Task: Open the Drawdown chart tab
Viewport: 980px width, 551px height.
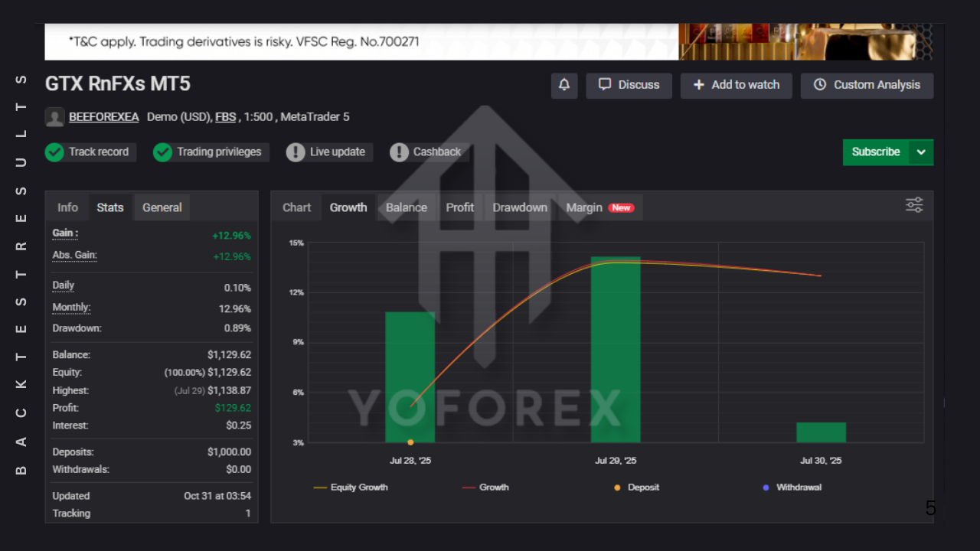Action: [520, 207]
